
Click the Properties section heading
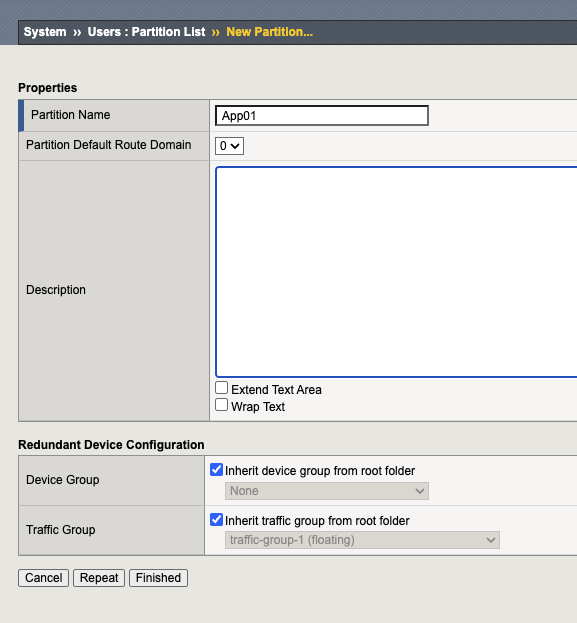point(48,88)
